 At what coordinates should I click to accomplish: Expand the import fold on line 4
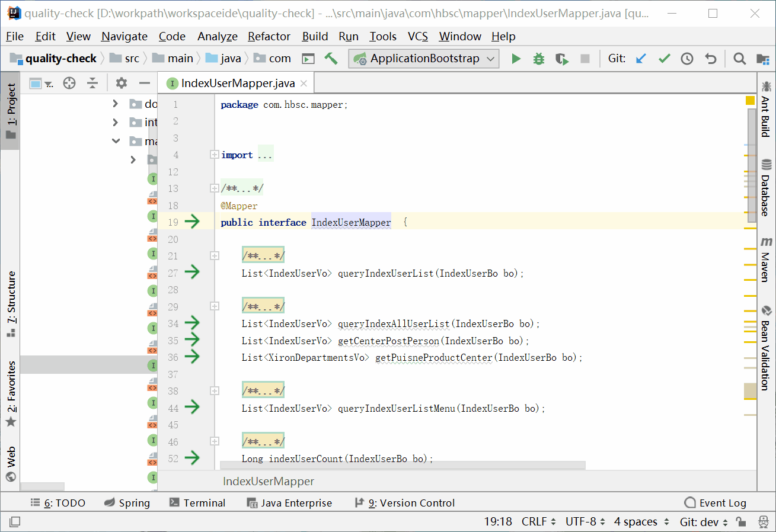[214, 155]
